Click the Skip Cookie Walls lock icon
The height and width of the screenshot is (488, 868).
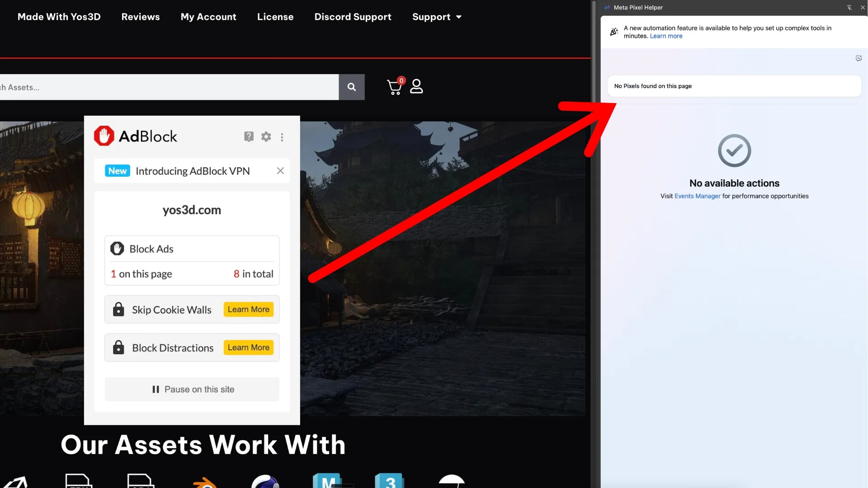(118, 310)
